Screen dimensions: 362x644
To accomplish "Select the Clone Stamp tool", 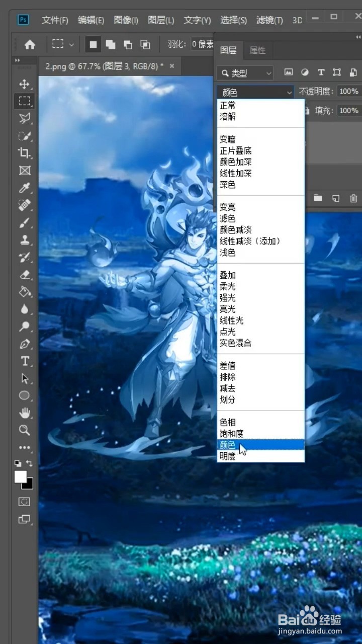I will (x=24, y=240).
